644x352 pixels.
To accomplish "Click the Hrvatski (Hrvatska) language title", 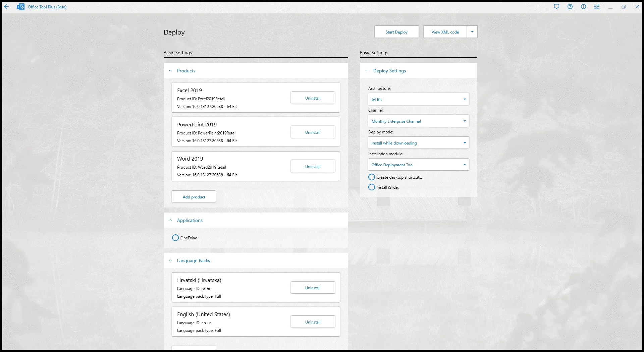I will (199, 280).
